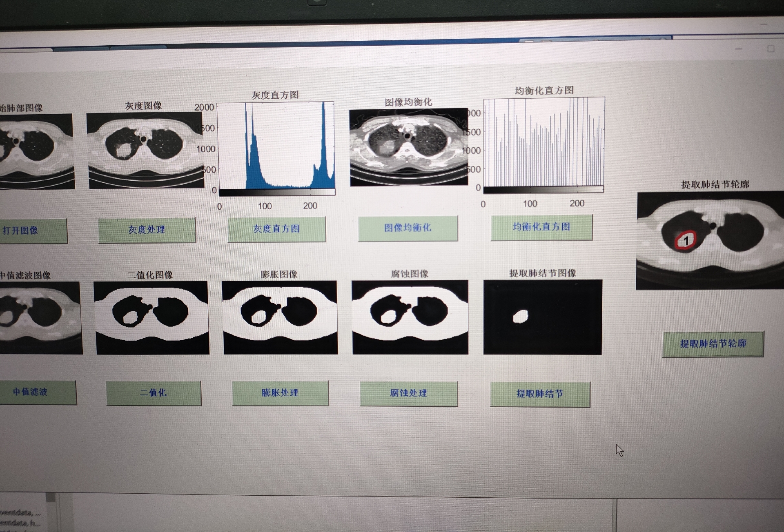Select the 二值化图像 binary thumbnail
Screen dimensions: 784x532
coord(151,317)
